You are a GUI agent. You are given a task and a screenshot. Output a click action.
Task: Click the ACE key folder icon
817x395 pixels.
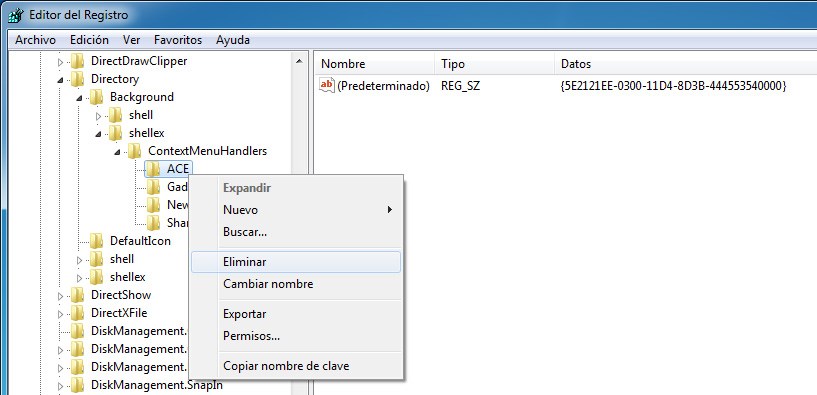click(x=153, y=169)
